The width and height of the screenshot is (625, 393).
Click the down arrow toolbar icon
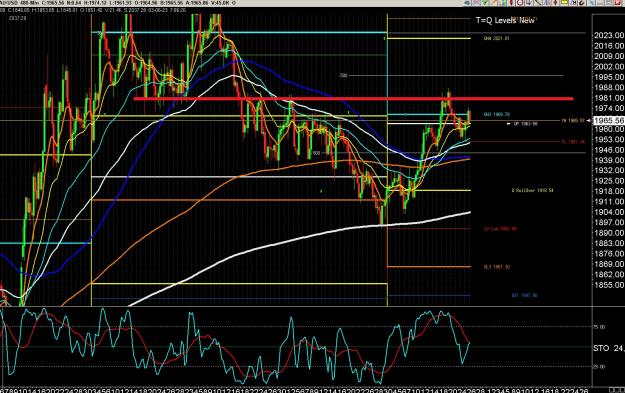coord(529,2)
